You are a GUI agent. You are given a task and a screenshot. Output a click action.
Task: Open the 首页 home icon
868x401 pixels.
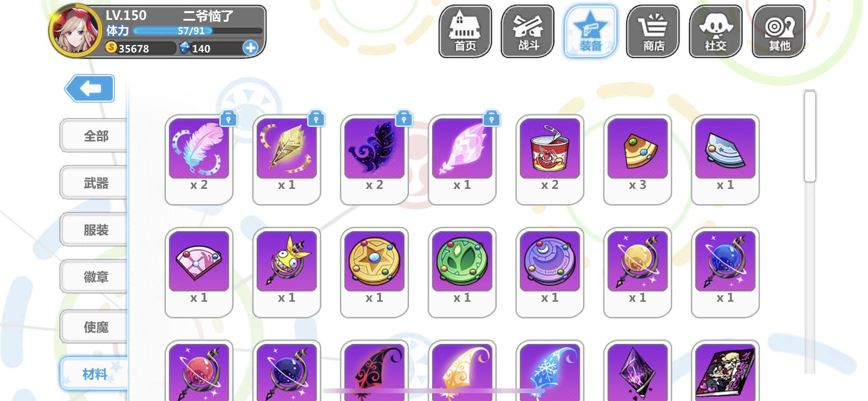pyautogui.click(x=465, y=31)
